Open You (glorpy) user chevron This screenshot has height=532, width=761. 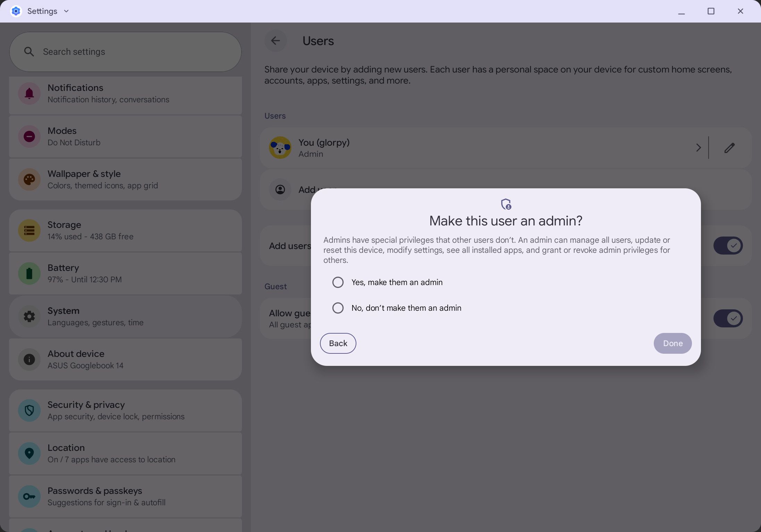click(698, 148)
